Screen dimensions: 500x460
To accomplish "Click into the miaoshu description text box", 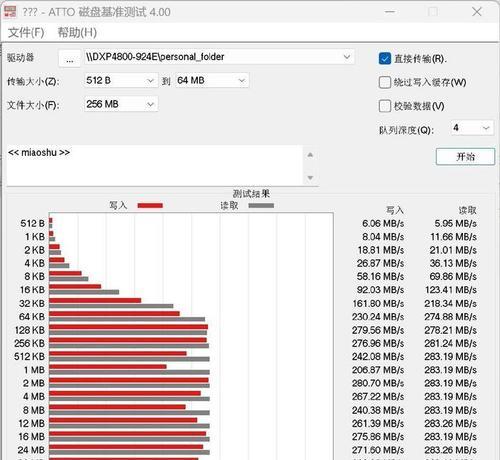I will (155, 165).
